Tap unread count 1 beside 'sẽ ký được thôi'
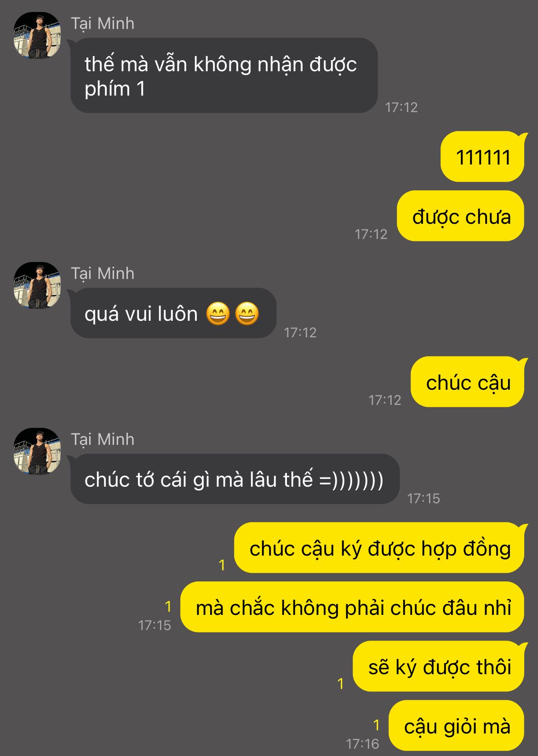 pos(341,684)
